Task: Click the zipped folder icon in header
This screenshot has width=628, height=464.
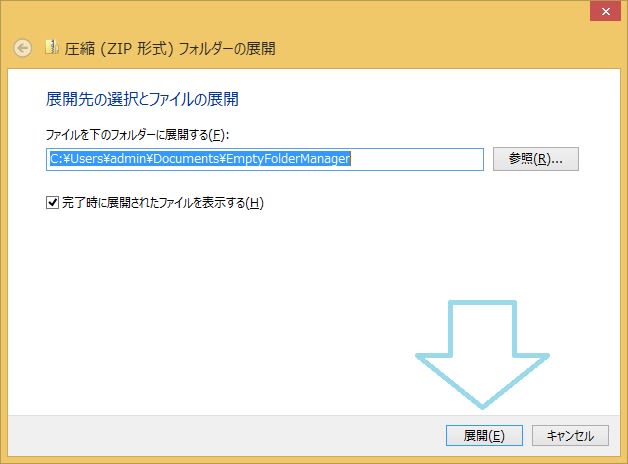Action: [x=52, y=47]
